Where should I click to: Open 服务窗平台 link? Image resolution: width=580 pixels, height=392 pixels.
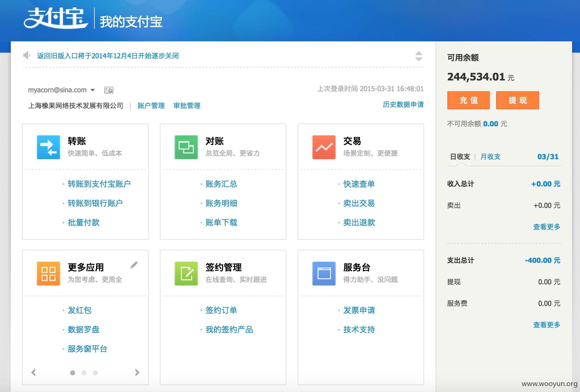click(88, 349)
